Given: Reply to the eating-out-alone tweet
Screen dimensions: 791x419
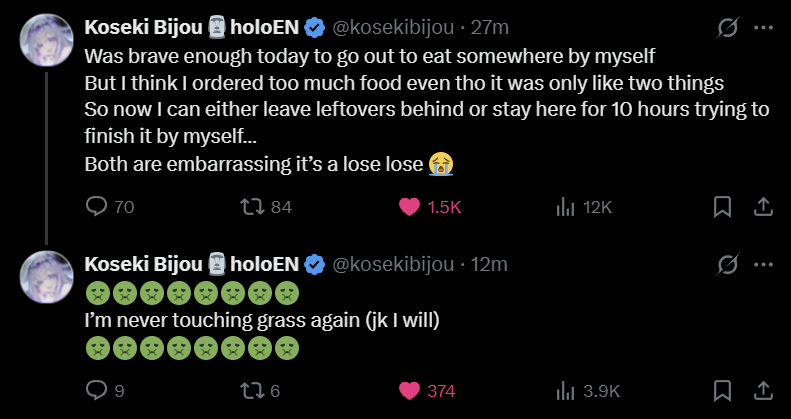Looking at the screenshot, I should (x=97, y=206).
